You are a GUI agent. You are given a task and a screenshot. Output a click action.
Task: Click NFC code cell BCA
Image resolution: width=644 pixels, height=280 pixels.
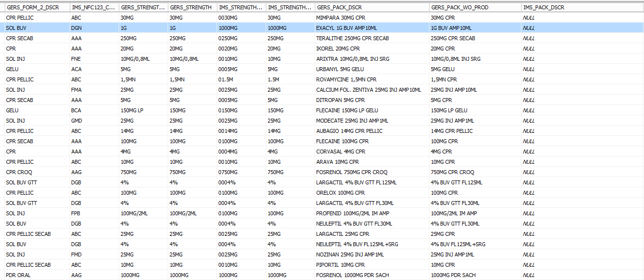click(94, 110)
